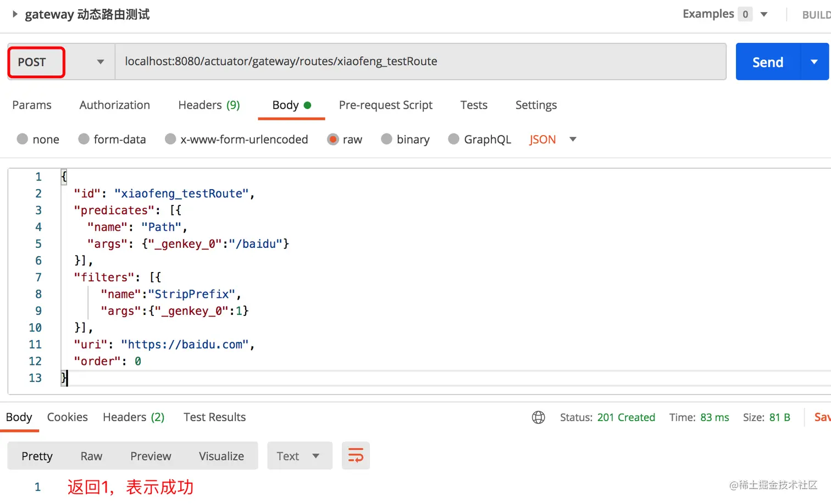Expand the gateway request name triangle
Image resolution: width=831 pixels, height=504 pixels.
coord(15,14)
